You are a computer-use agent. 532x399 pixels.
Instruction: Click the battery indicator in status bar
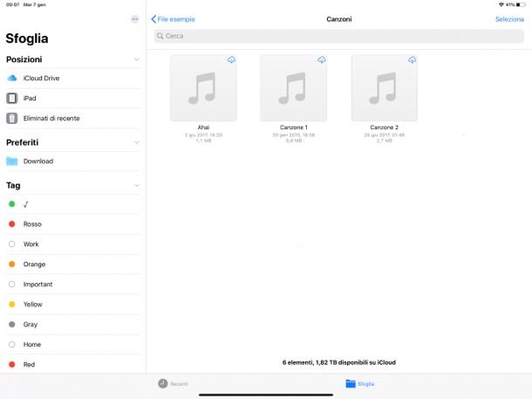click(521, 4)
